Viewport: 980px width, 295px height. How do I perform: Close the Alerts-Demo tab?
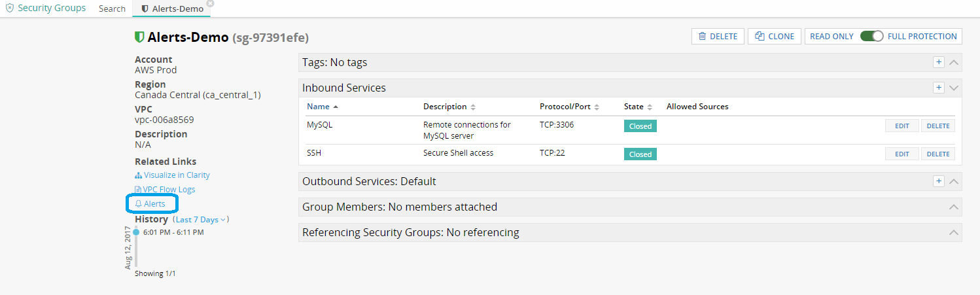[210, 3]
